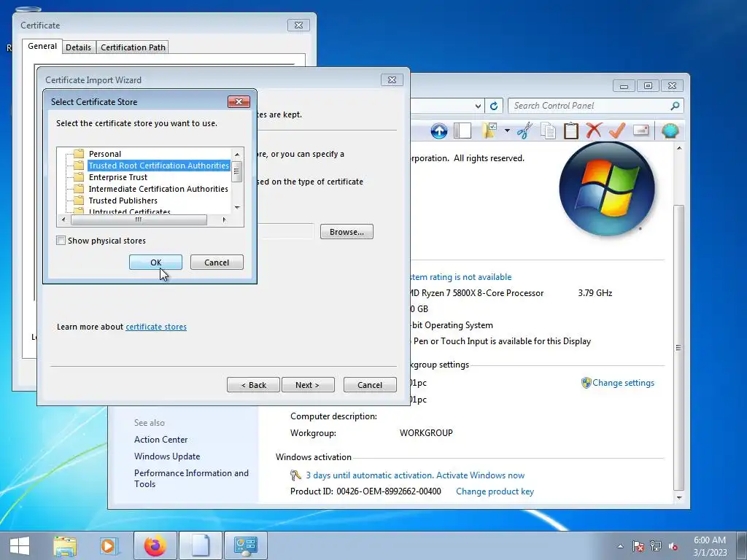Click the Copy pages icon in Control Panel toolbar
The image size is (747, 560).
[548, 131]
